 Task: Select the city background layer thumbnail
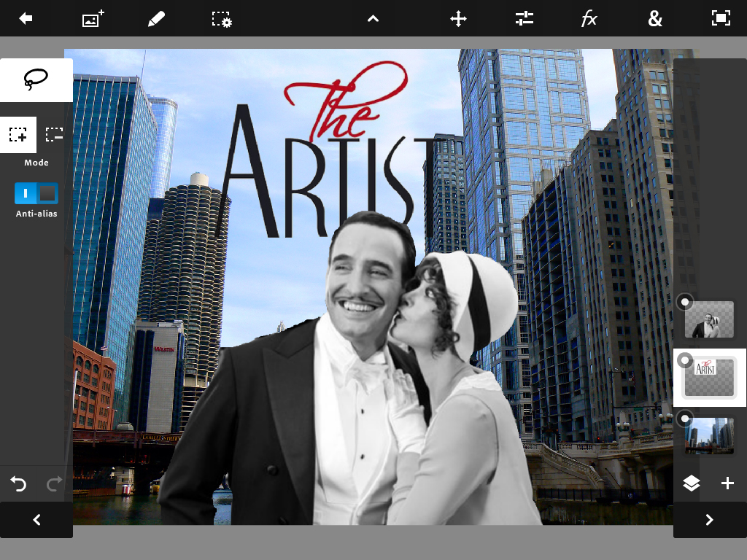click(709, 436)
